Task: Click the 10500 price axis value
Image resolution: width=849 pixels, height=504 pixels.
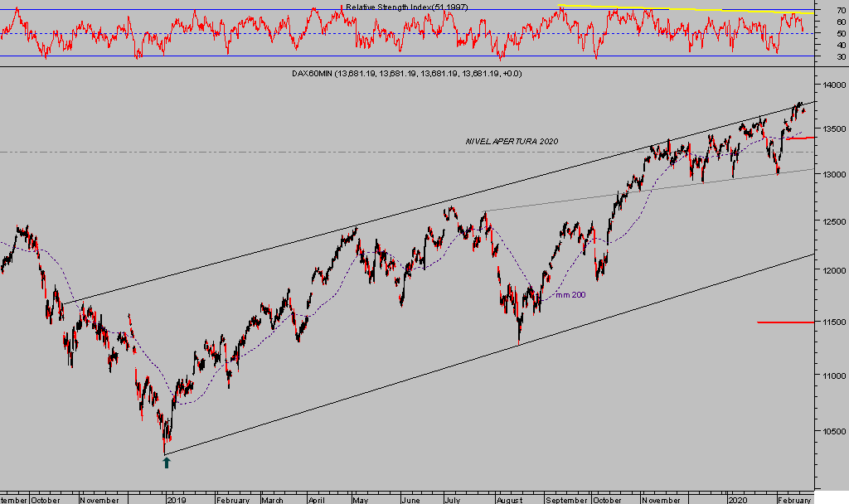Action: tap(834, 431)
